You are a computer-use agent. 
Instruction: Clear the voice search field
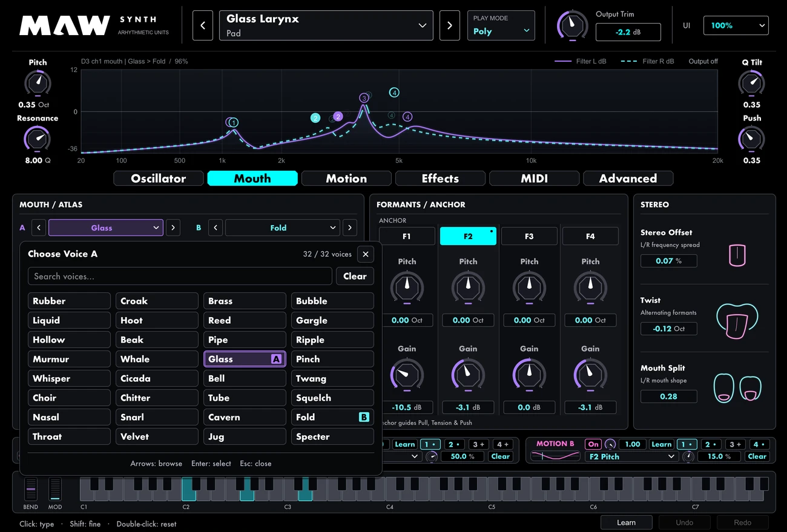tap(355, 276)
